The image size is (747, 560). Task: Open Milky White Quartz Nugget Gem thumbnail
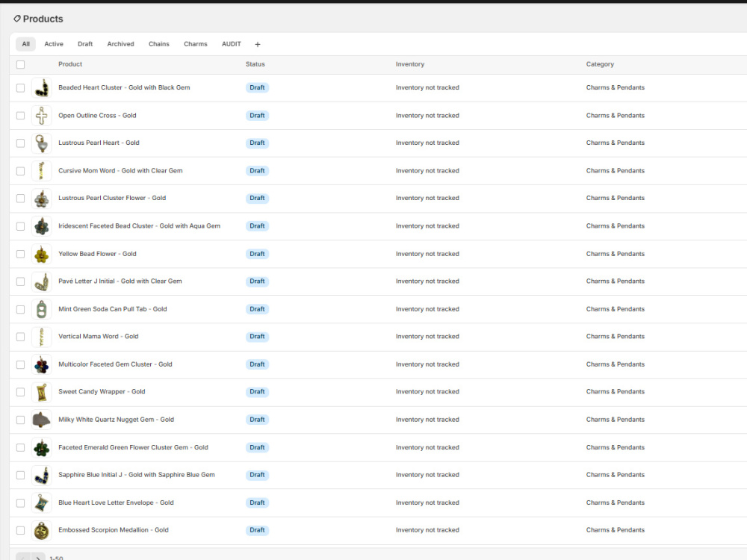tap(41, 420)
